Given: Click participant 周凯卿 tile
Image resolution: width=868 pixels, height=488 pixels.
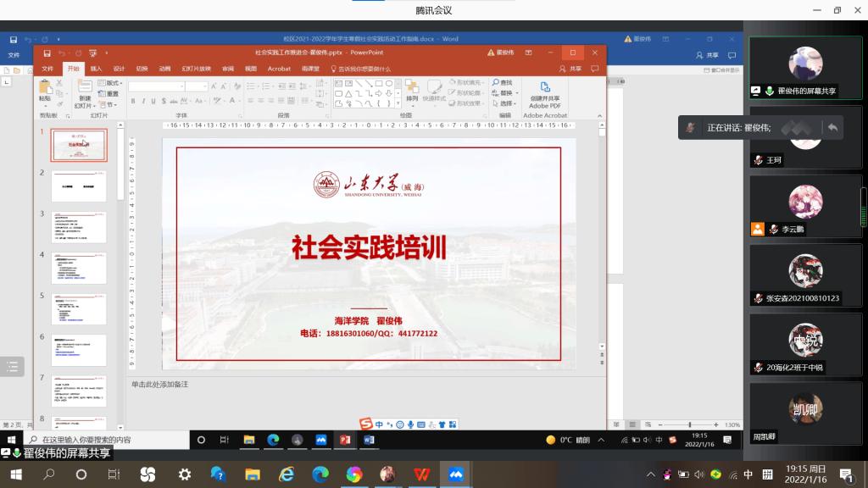Looking at the screenshot, I should (805, 413).
